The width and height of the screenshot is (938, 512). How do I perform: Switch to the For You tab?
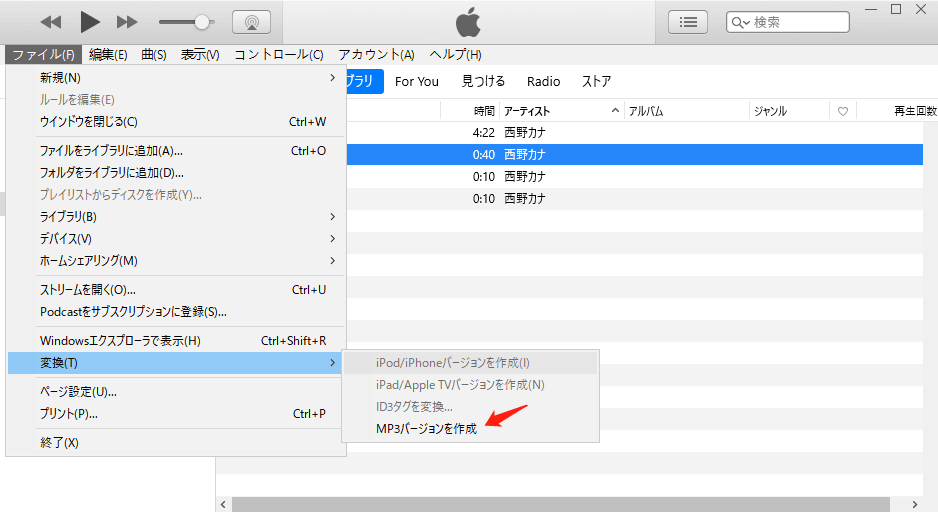tap(417, 81)
